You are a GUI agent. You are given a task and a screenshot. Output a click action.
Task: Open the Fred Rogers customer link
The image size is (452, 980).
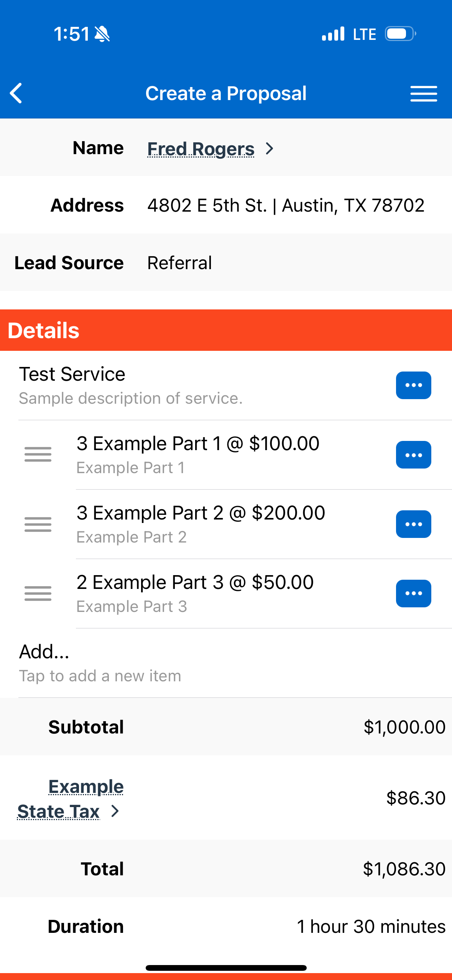[x=201, y=149]
